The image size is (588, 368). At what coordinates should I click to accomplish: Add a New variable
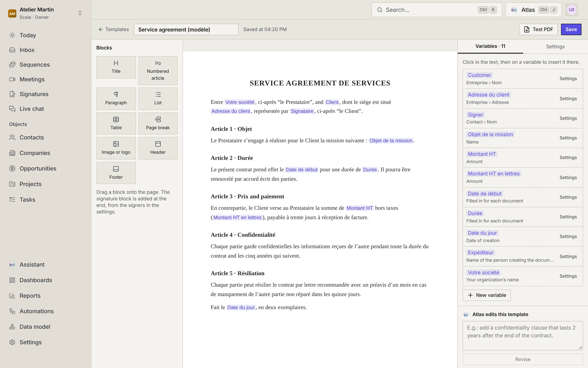487,295
